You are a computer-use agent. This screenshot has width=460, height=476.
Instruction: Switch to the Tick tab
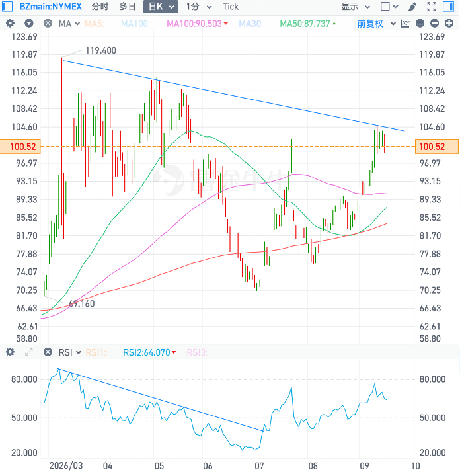[230, 7]
